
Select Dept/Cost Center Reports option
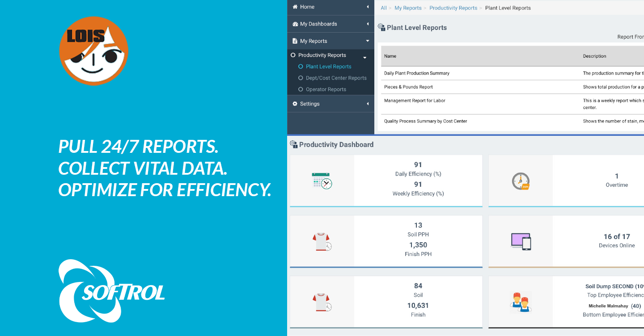336,78
